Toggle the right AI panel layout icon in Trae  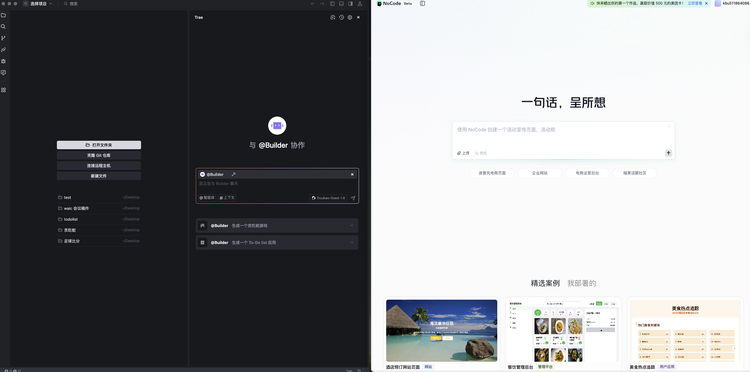pos(351,3)
